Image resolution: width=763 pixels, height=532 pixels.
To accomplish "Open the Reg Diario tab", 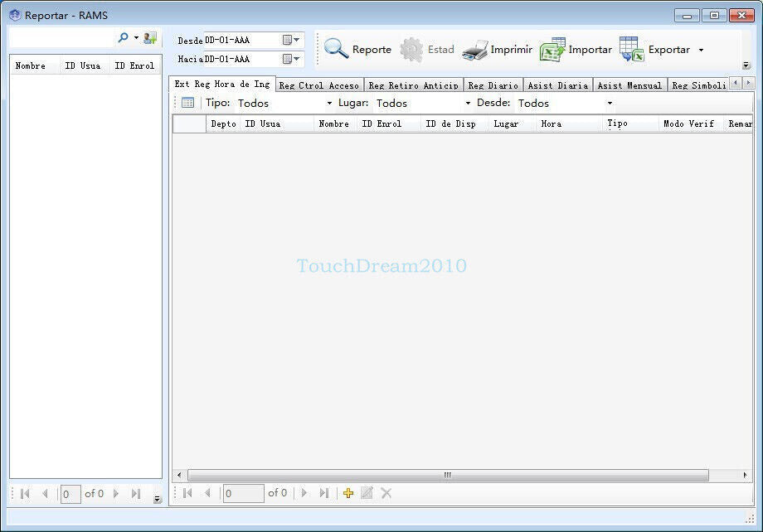I will point(493,85).
